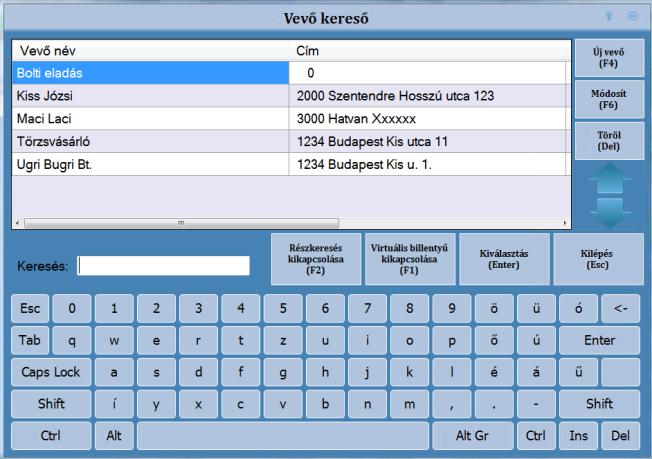Tap the q key
652x459 pixels.
[72, 341]
